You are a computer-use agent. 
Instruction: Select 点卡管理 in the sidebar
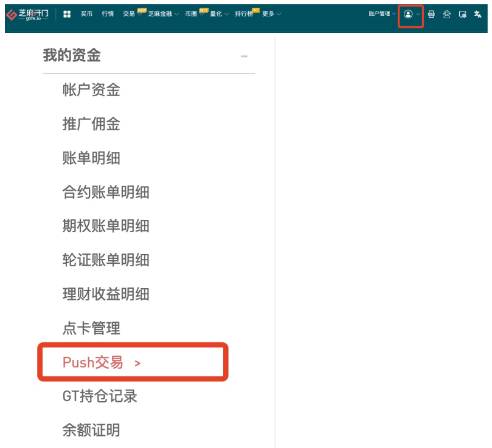91,328
